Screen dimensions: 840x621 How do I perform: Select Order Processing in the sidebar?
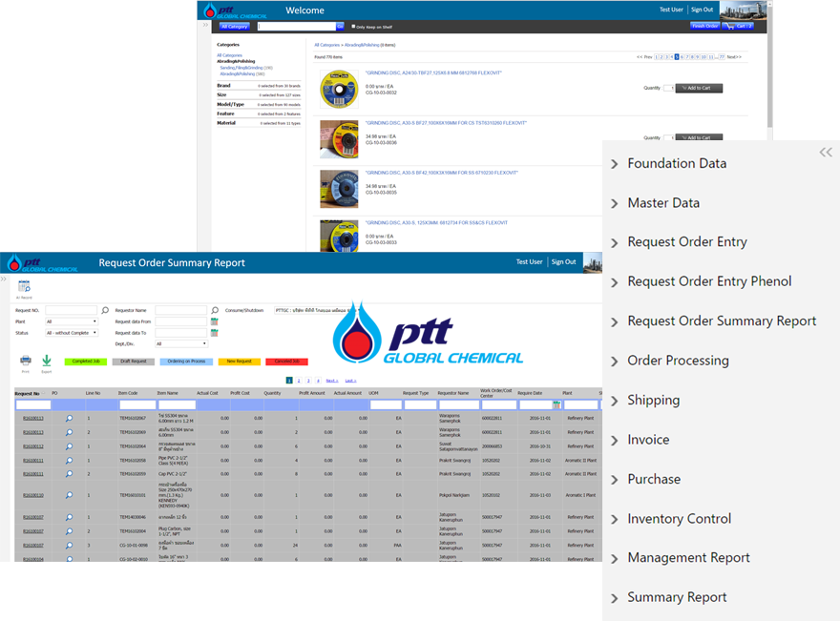(x=679, y=361)
